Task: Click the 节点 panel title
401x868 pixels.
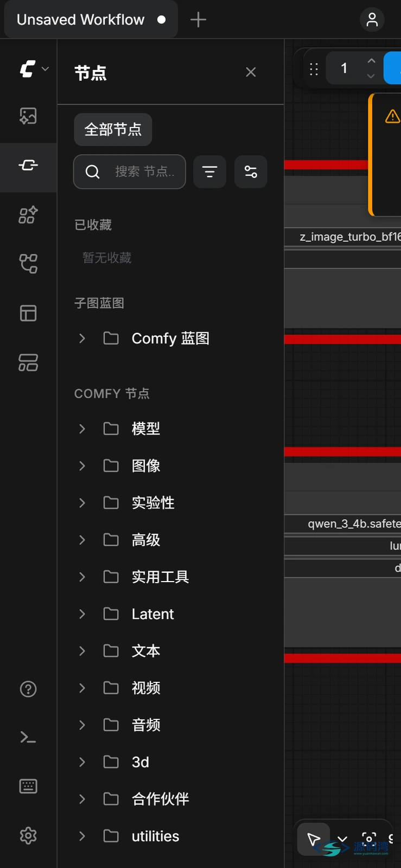Action: (x=91, y=73)
